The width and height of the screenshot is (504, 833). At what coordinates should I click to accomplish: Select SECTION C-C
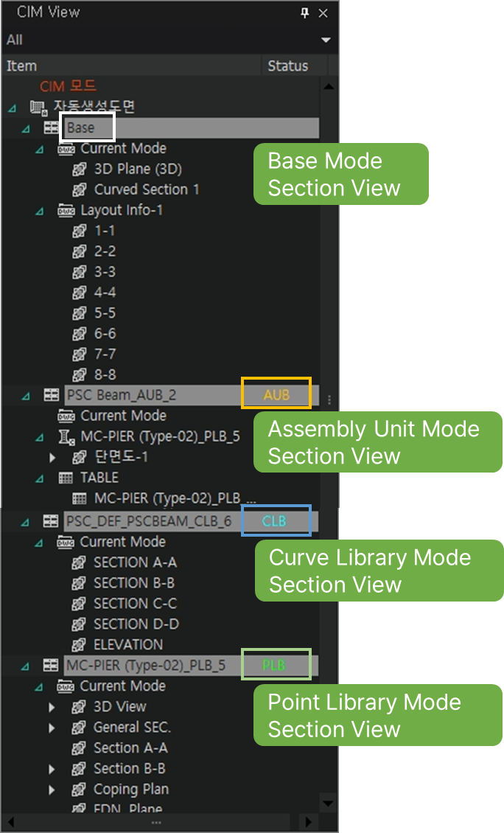(136, 604)
